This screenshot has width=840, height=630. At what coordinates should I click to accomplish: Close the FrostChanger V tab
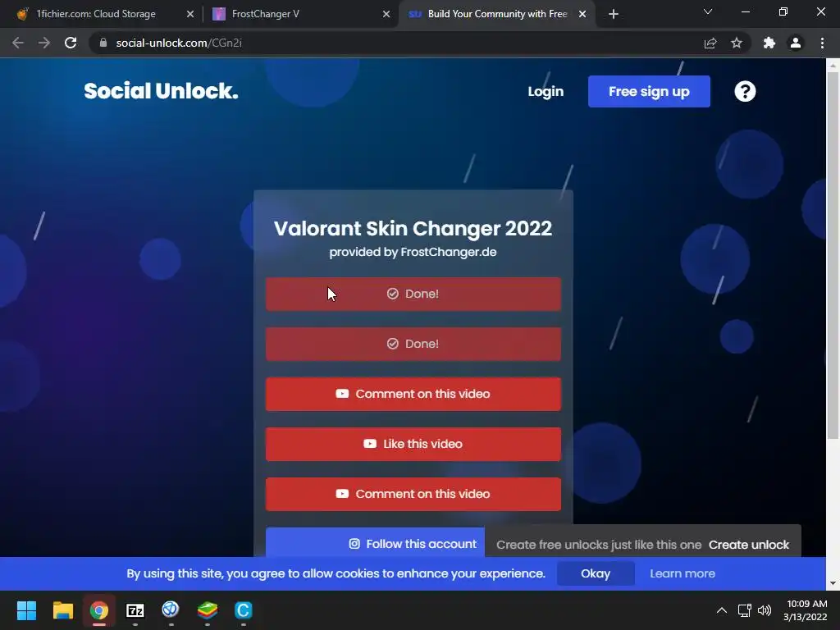tap(386, 14)
